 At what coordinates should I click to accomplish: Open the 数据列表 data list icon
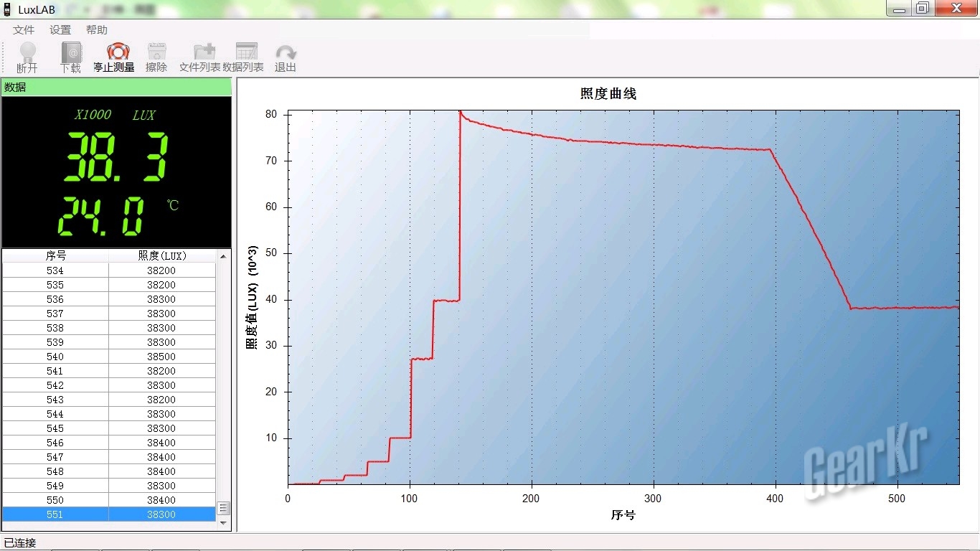(x=246, y=53)
